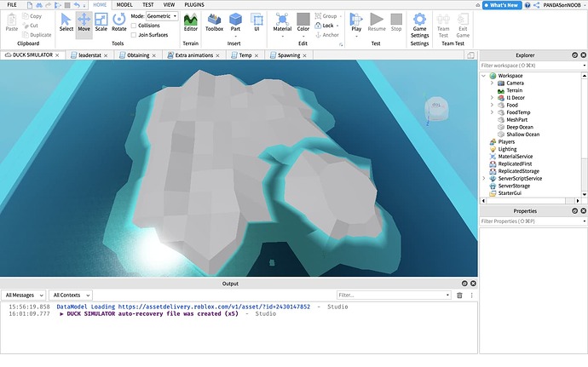Screen dimensions: 588x367
Task: Click the Color swatch in Edit group
Action: [x=303, y=19]
